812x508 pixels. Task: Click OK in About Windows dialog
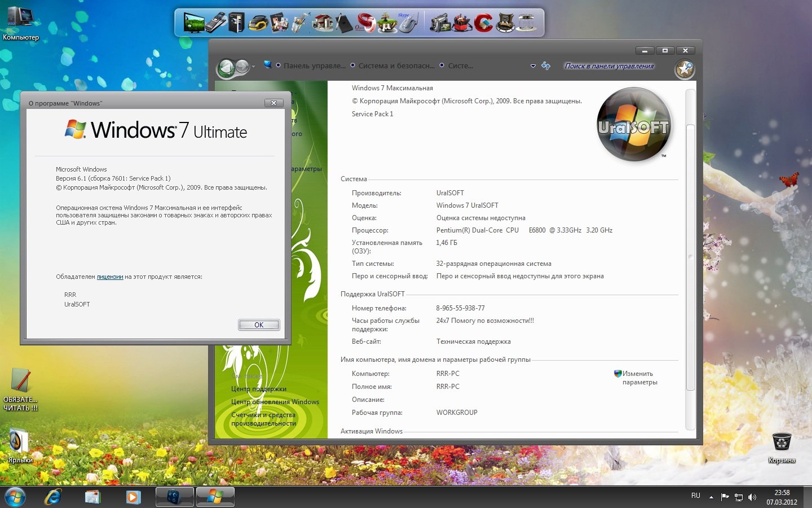pyautogui.click(x=259, y=325)
